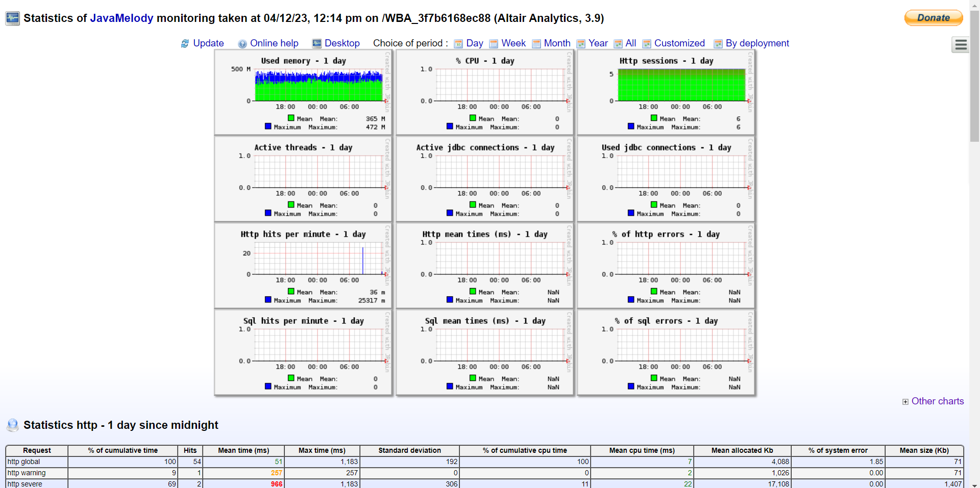Click the Day period calendar icon
The height and width of the screenshot is (488, 980).
[x=458, y=44]
